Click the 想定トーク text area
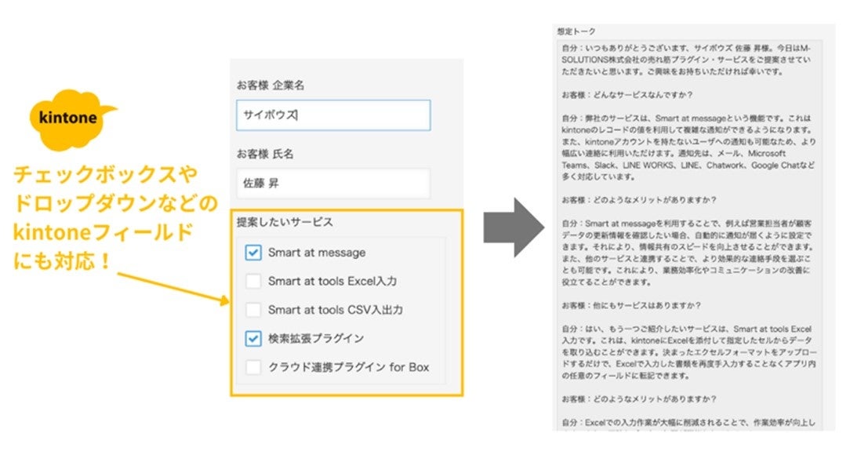Viewport: 868px width, 455px height. pyautogui.click(x=690, y=235)
